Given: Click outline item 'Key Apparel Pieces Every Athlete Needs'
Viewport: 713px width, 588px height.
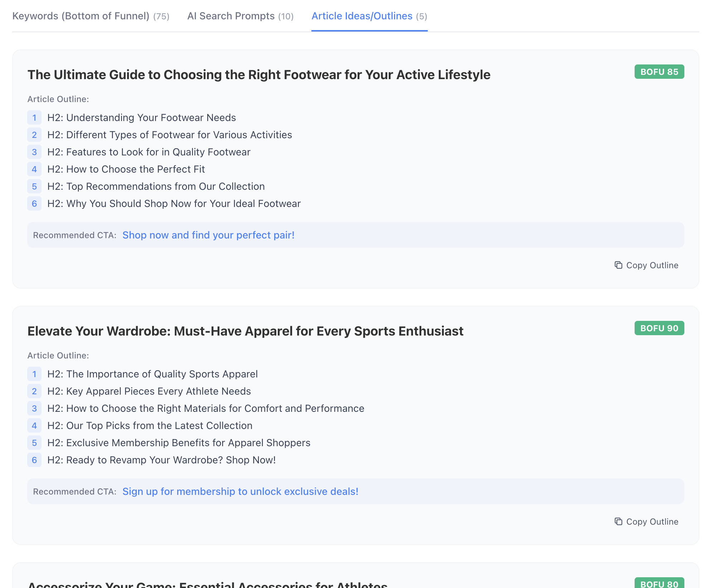Looking at the screenshot, I should (149, 391).
